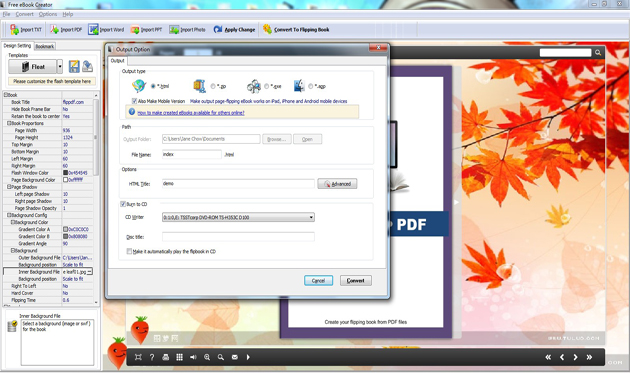Click the Import PDF toolbar icon
Image resolution: width=630 pixels, height=373 pixels.
point(54,29)
